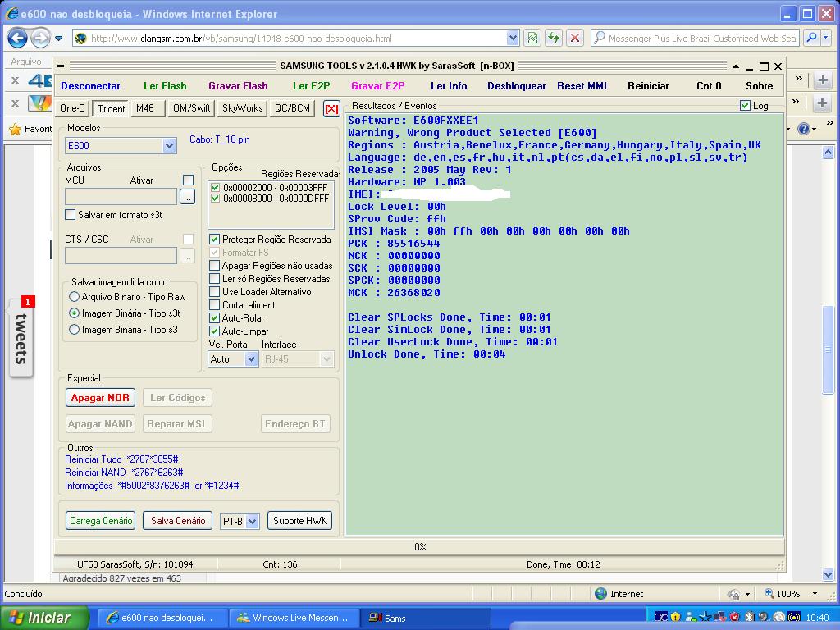The image size is (840, 630).
Task: Click the IE compatibility view icon
Action: [x=532, y=38]
